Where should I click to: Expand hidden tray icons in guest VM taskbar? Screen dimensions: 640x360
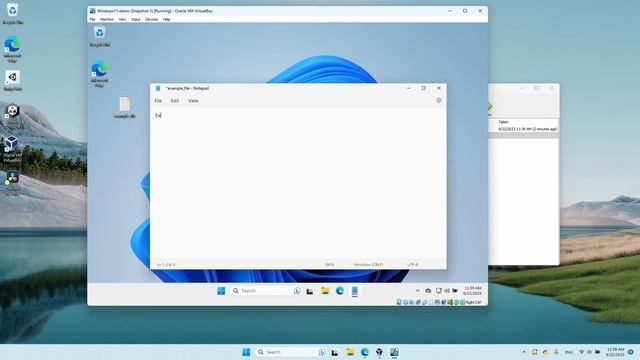click(418, 291)
